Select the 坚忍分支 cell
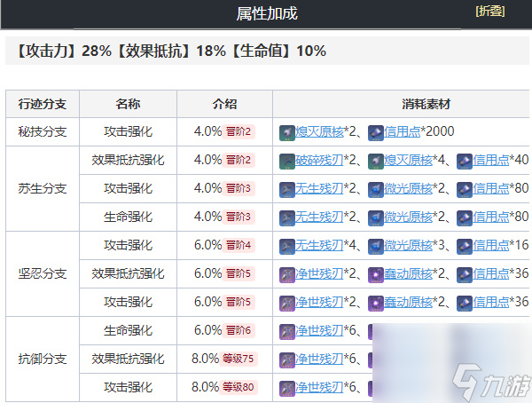This screenshot has width=532, height=403. pos(43,274)
